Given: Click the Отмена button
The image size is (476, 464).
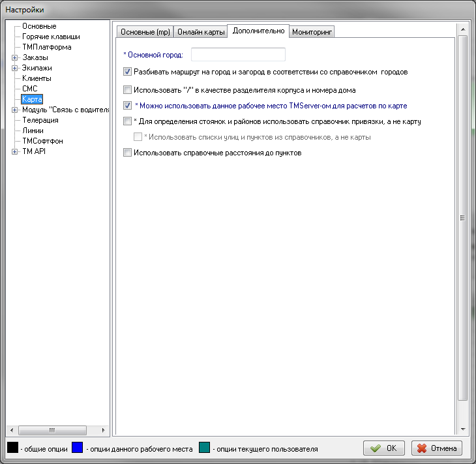Looking at the screenshot, I should point(437,448).
